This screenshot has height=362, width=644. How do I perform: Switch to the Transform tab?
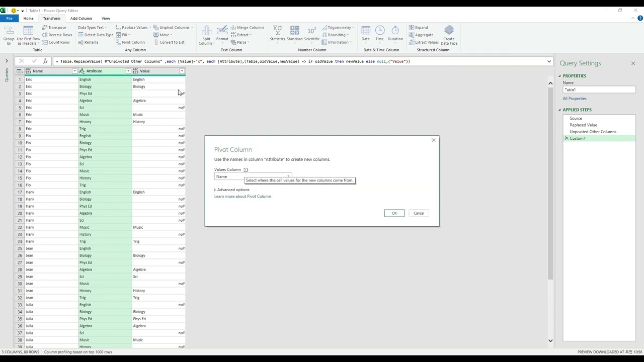[x=51, y=18]
